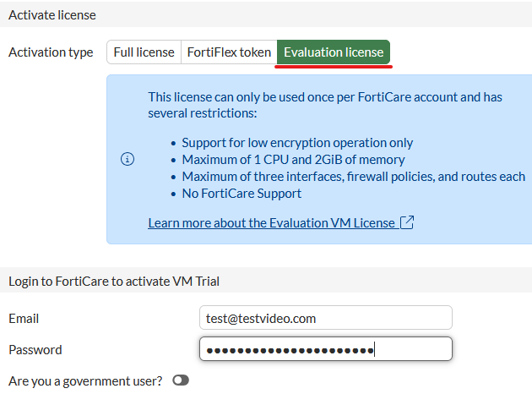Click the Activation type label
The height and width of the screenshot is (394, 532).
point(51,52)
